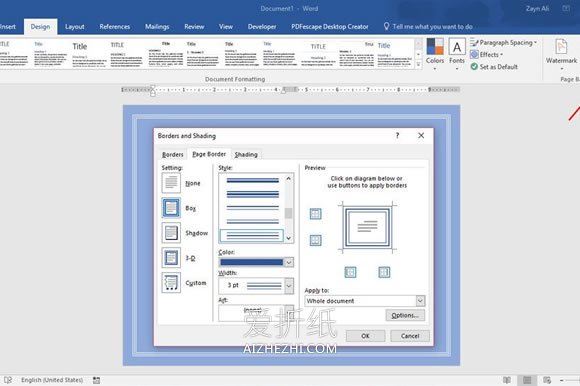This screenshot has width=580, height=386.
Task: Switch to Web Layout view icon
Action: [x=547, y=380]
